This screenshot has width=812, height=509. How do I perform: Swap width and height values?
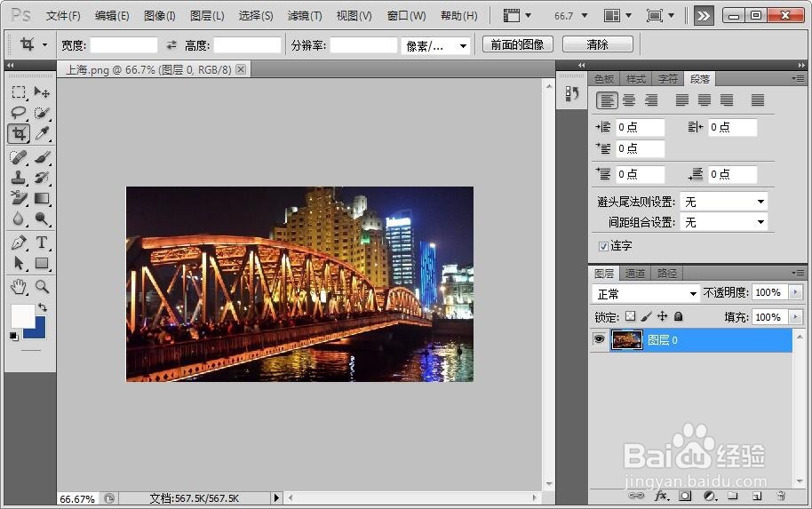171,45
